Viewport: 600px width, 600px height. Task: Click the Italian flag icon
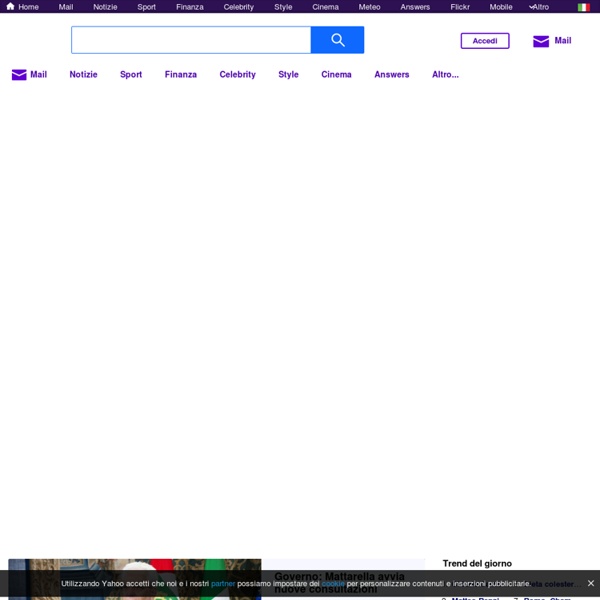[x=583, y=7]
